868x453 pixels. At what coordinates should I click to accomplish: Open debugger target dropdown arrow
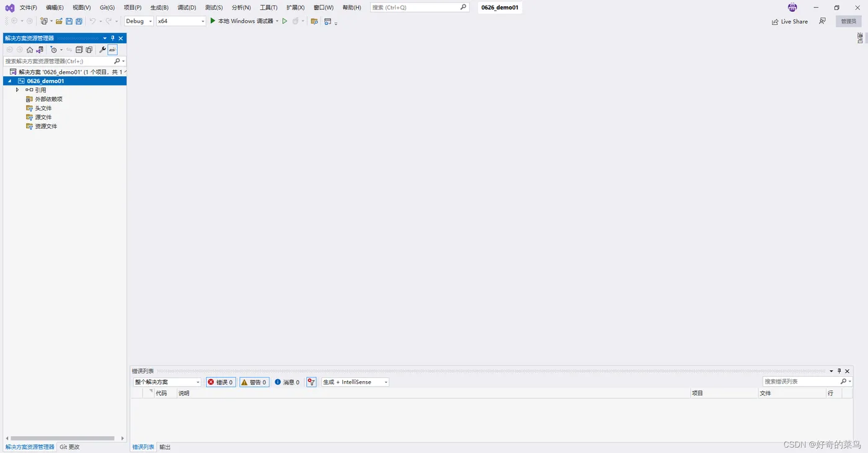pos(277,21)
